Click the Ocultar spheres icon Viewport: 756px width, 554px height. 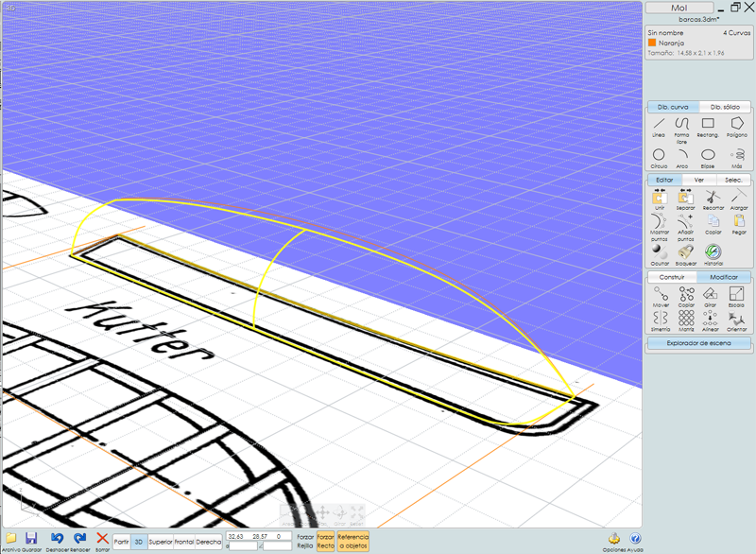pyautogui.click(x=660, y=254)
